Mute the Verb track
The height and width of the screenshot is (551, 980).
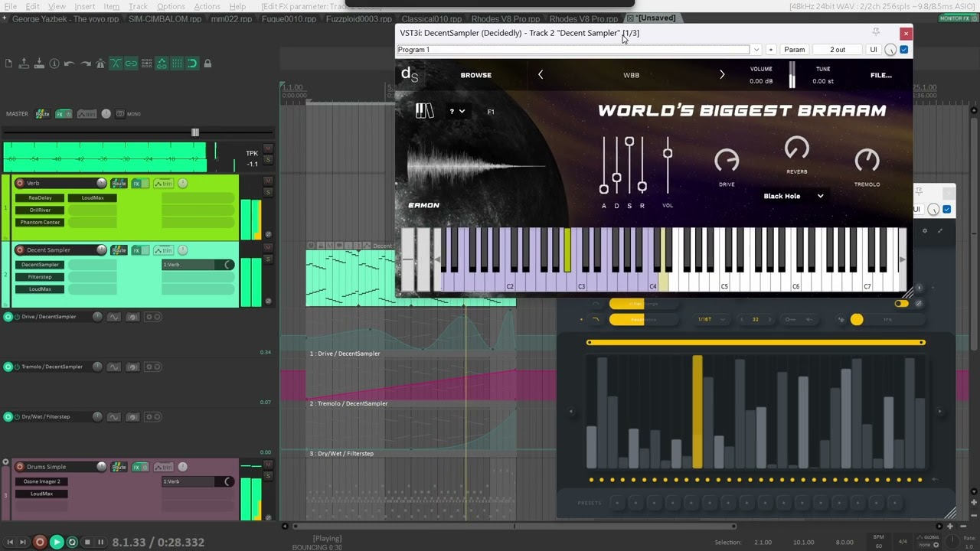pos(268,181)
